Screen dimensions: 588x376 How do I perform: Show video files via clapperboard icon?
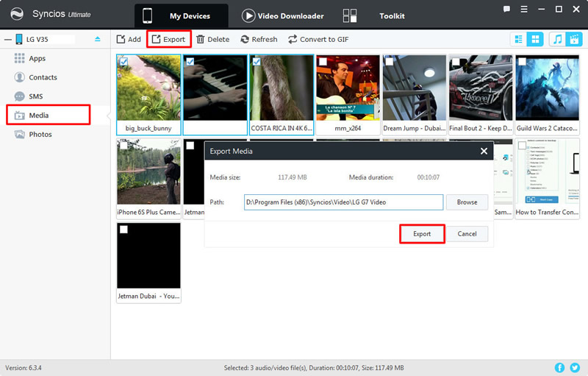point(574,39)
